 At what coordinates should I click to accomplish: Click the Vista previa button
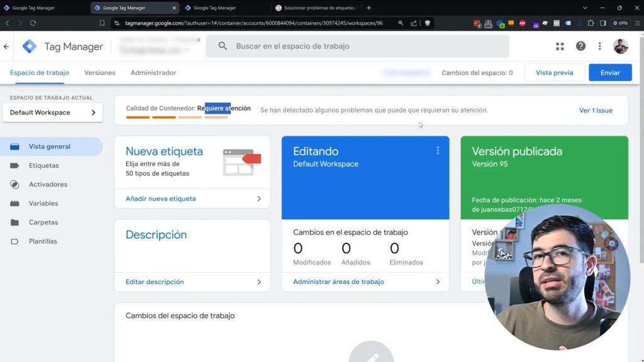554,73
